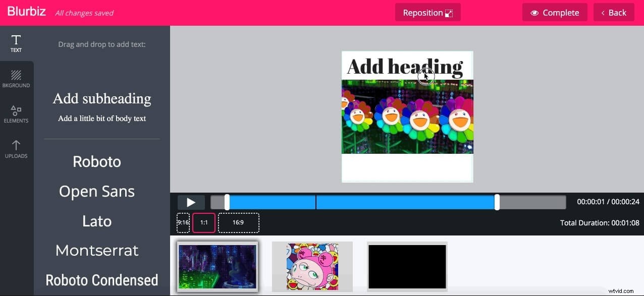Viewport: 644px width, 296px height.
Task: Choose the Roboto font
Action: pyautogui.click(x=96, y=161)
